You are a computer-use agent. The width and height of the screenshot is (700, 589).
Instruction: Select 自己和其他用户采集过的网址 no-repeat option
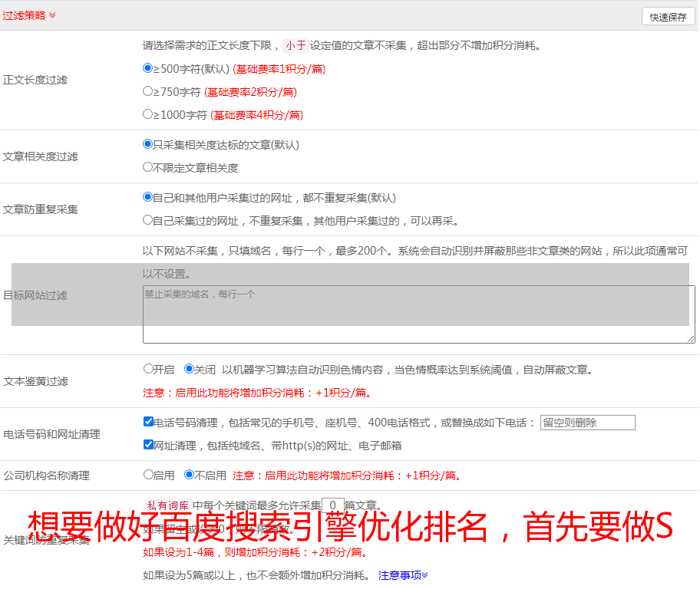point(148,197)
